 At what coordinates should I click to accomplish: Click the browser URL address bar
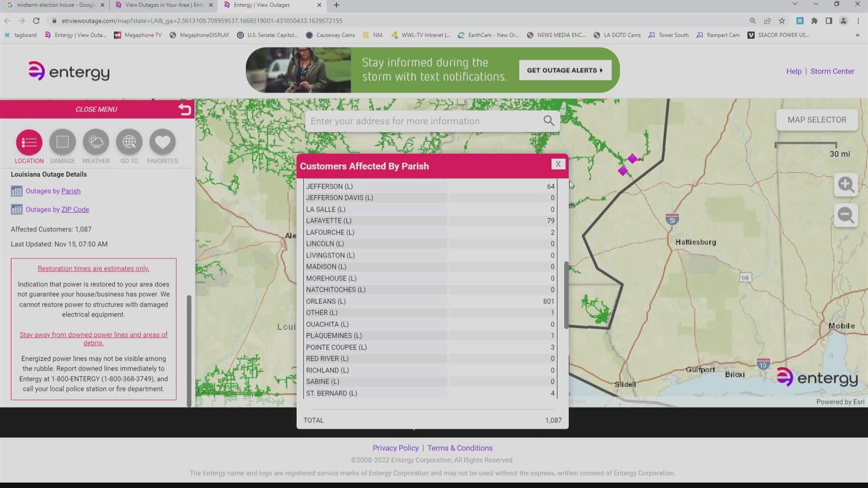click(x=398, y=21)
